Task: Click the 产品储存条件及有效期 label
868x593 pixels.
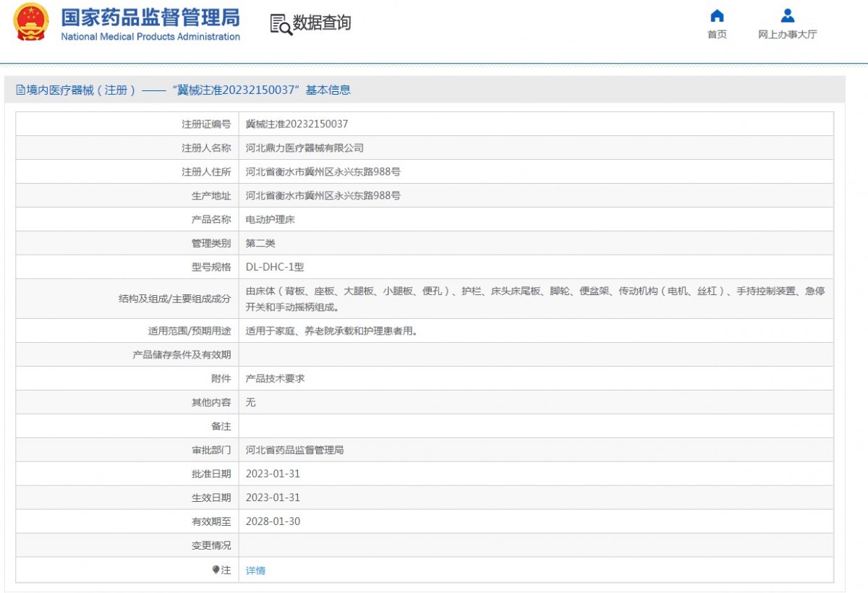Action: point(182,354)
